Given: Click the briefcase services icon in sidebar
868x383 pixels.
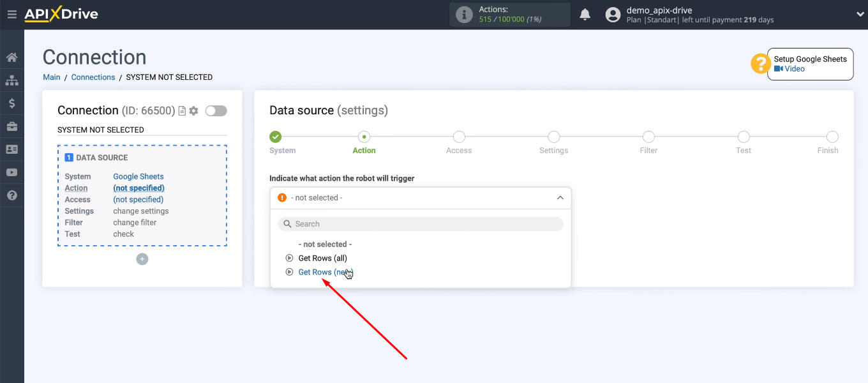Looking at the screenshot, I should pyautogui.click(x=11, y=126).
